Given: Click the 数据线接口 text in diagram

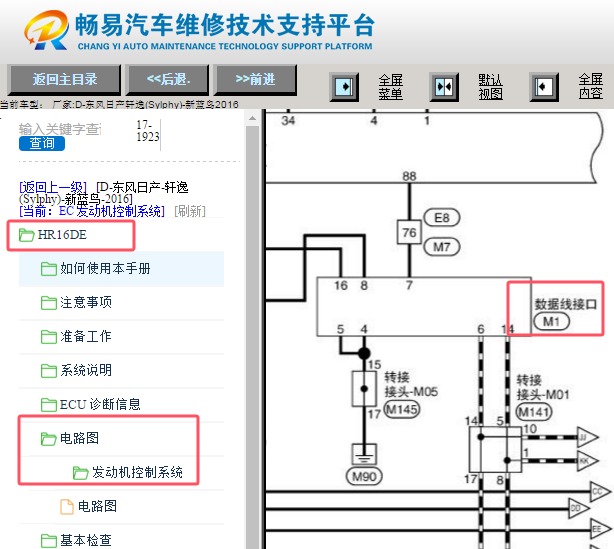Looking at the screenshot, I should click(x=566, y=304).
